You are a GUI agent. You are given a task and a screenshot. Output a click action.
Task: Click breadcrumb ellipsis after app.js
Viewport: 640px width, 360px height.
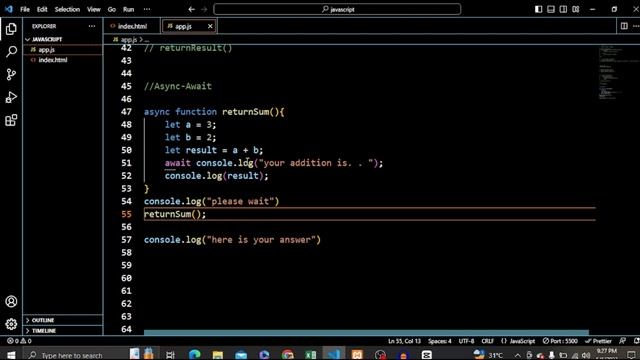[147, 40]
